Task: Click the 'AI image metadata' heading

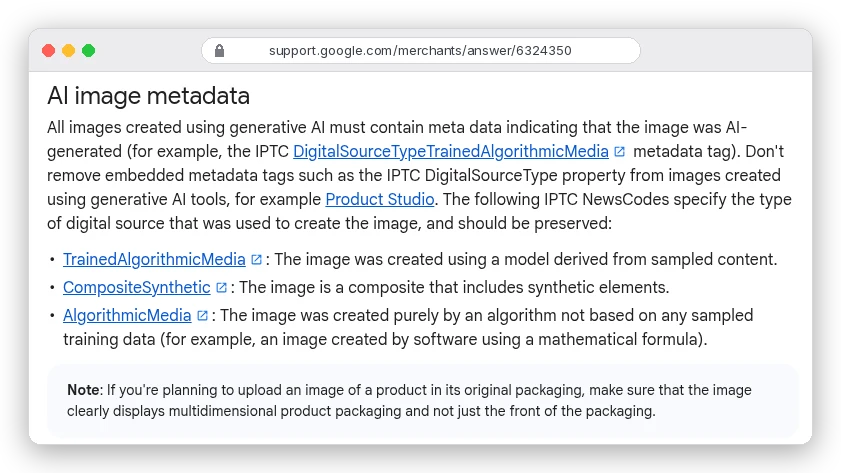Action: (149, 96)
